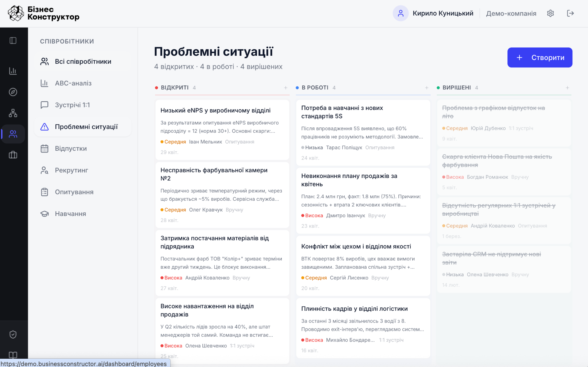Click the СПІВРОБІТНИКИ section heading
Image resolution: width=588 pixels, height=367 pixels.
[x=67, y=41]
